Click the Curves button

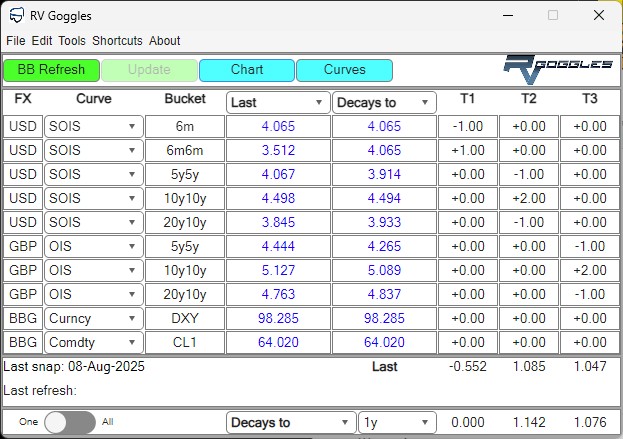pyautogui.click(x=344, y=70)
